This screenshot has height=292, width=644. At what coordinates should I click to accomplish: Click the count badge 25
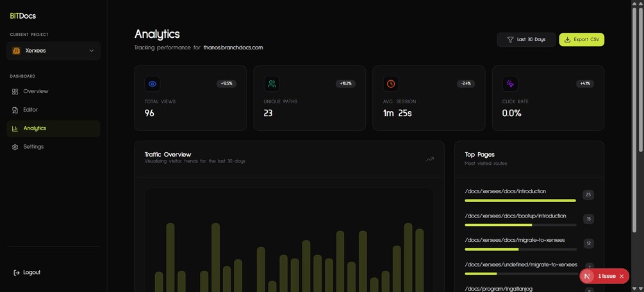588,194
